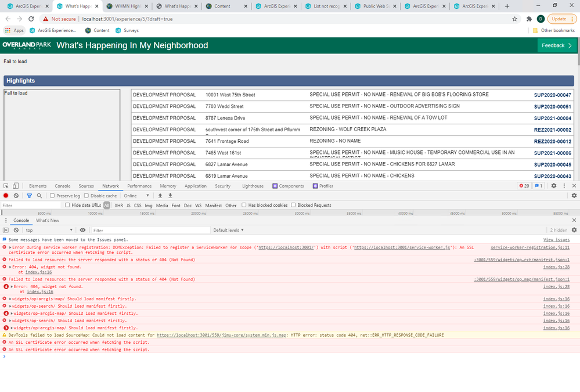
Task: Click the console Filter input field
Action: click(x=151, y=230)
